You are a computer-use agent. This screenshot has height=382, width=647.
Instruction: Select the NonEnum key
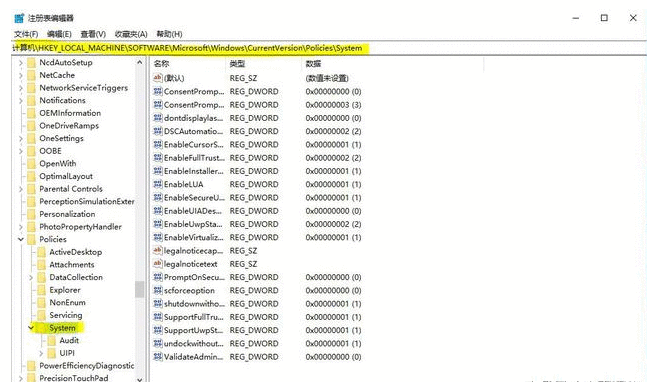click(67, 302)
